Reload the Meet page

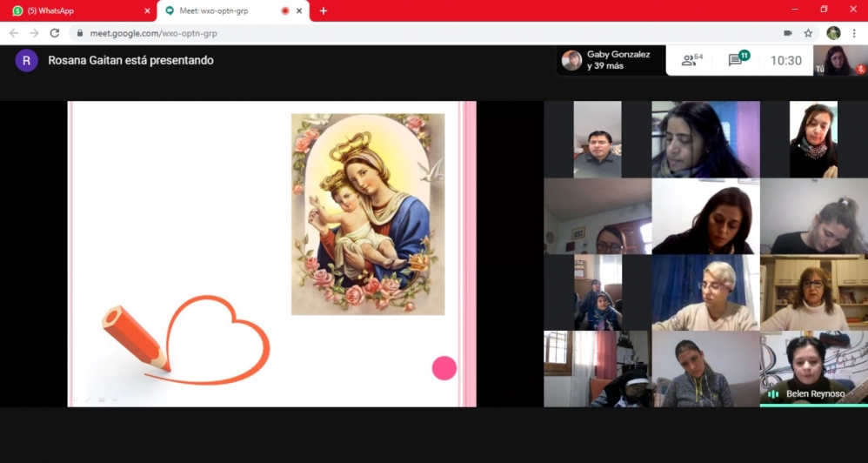point(54,33)
